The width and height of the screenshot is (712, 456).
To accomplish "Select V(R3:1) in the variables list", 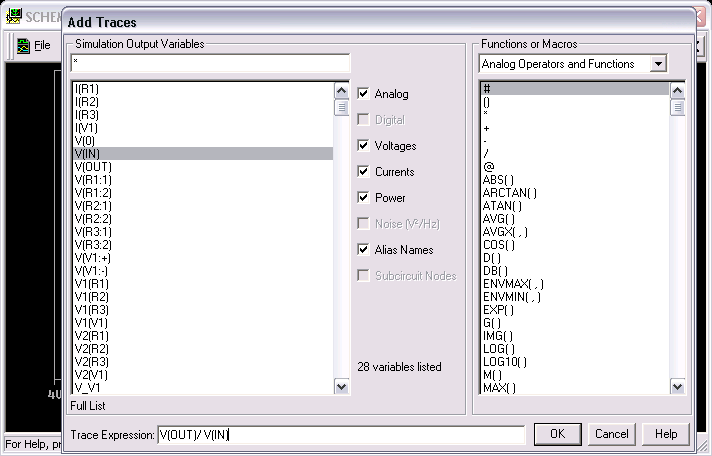I will [203, 232].
